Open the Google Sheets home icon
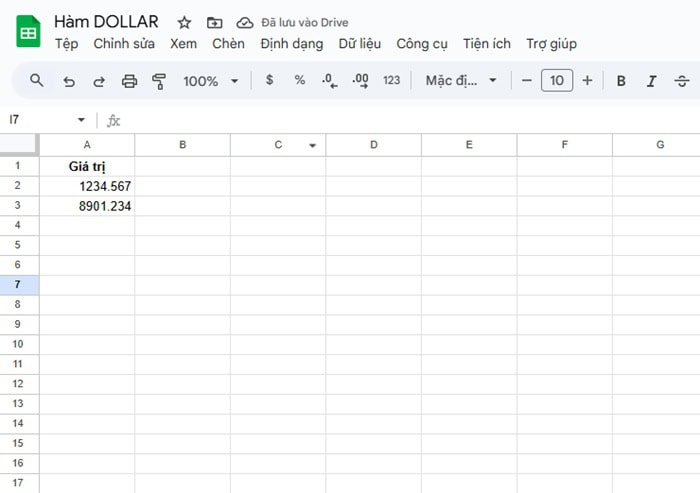This screenshot has width=700, height=493. pyautogui.click(x=28, y=31)
